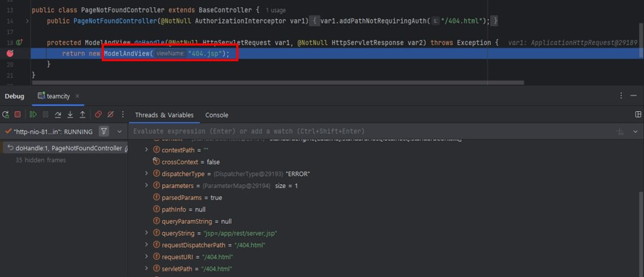
Task: Show the 35 hidden frames
Action: point(41,160)
